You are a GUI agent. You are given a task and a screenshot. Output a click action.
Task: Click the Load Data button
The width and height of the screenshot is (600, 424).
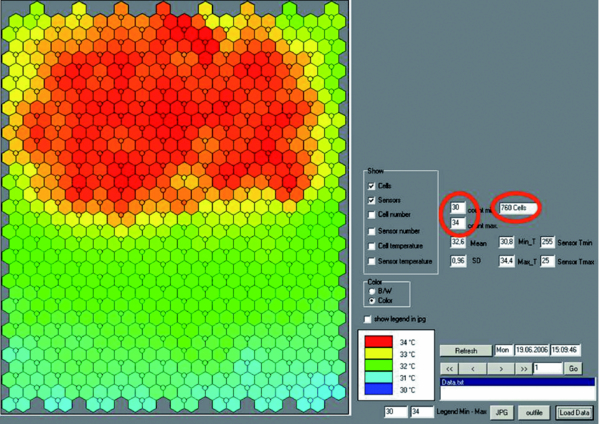(x=574, y=413)
